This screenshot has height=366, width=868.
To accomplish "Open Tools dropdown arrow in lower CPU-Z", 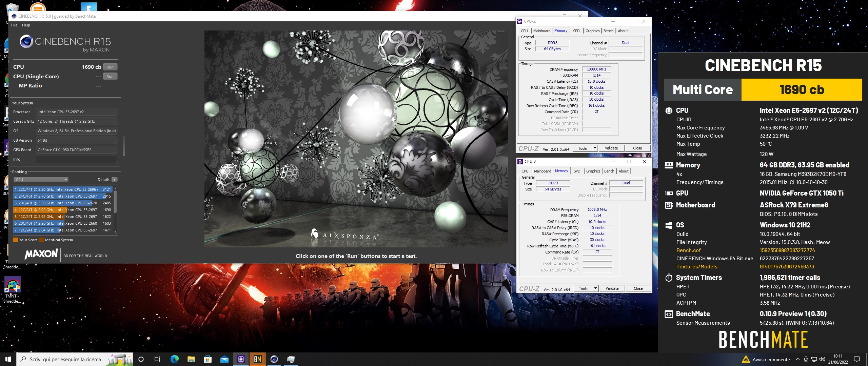I will pos(595,288).
